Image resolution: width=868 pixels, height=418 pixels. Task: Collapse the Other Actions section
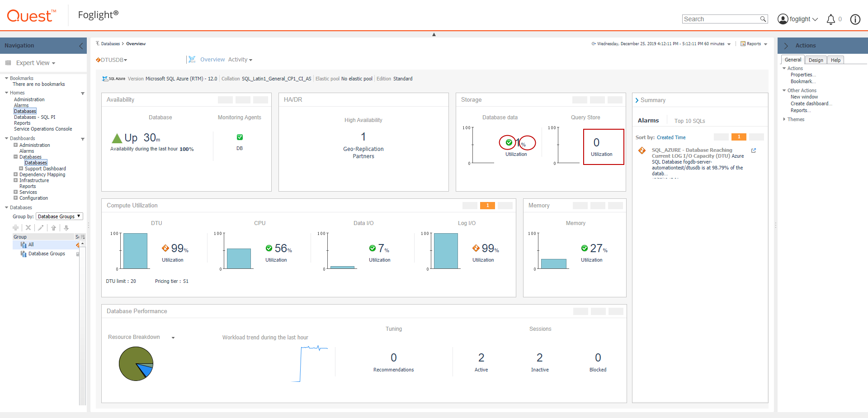[x=784, y=90]
